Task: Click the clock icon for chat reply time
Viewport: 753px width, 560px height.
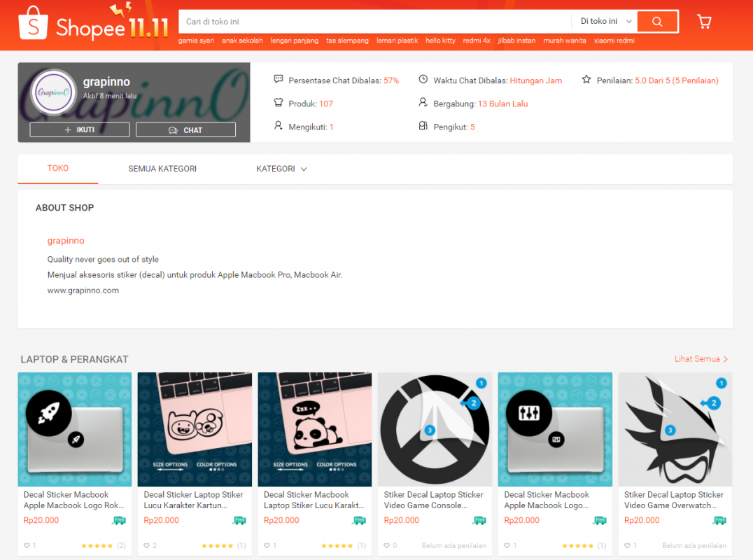Action: 423,79
